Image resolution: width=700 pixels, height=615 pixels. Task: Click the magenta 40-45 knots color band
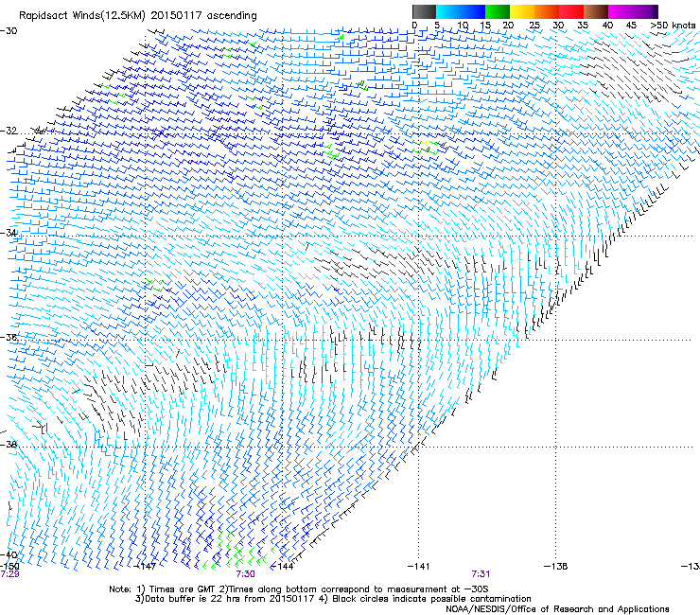click(621, 11)
